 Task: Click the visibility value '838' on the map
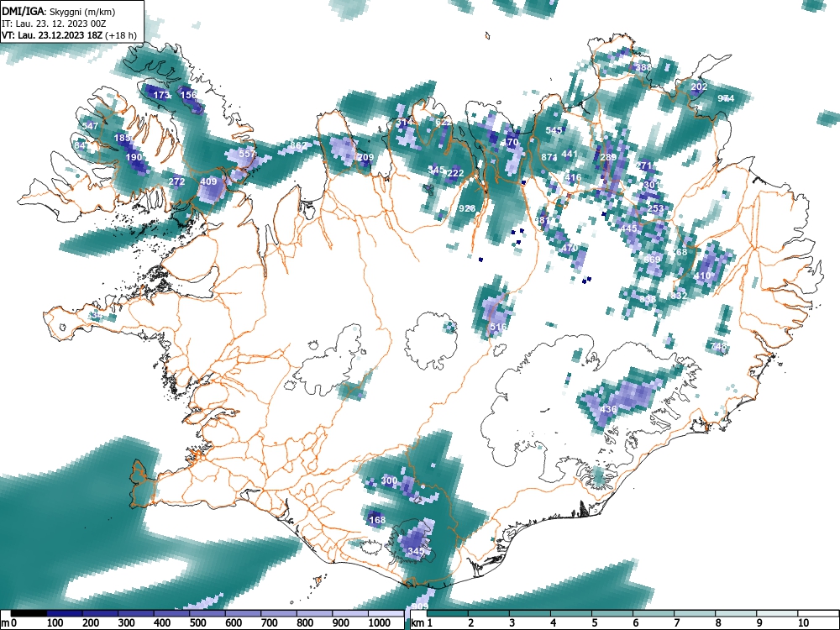(x=648, y=299)
